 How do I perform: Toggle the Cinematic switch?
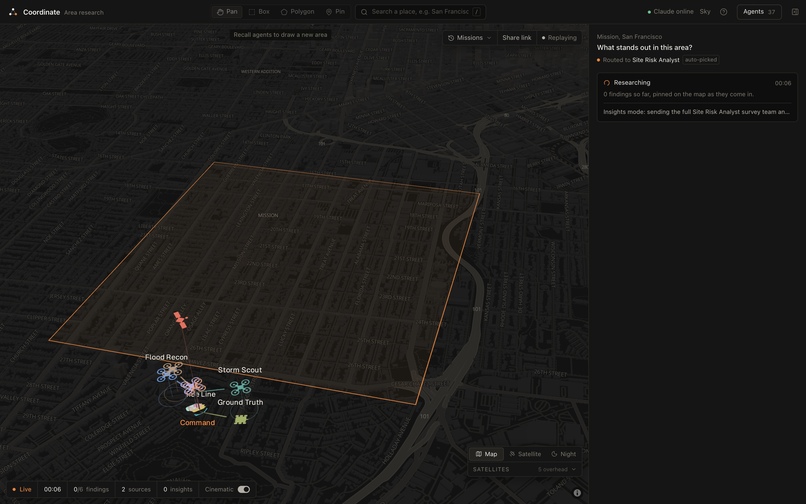[244, 489]
